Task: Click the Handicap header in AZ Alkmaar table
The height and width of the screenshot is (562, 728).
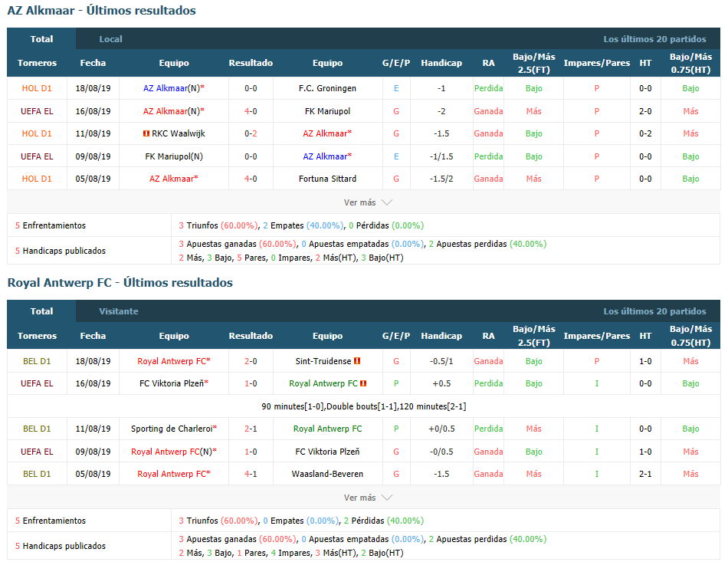Action: [441, 63]
